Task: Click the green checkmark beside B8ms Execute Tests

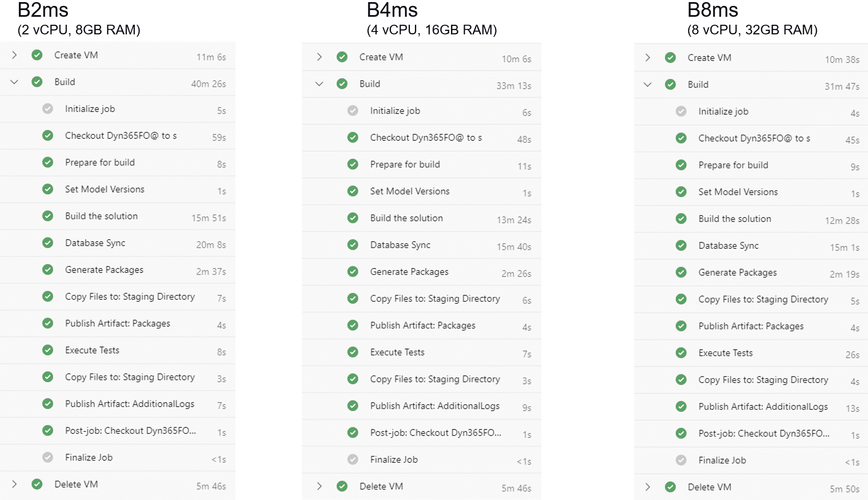Action: tap(681, 353)
